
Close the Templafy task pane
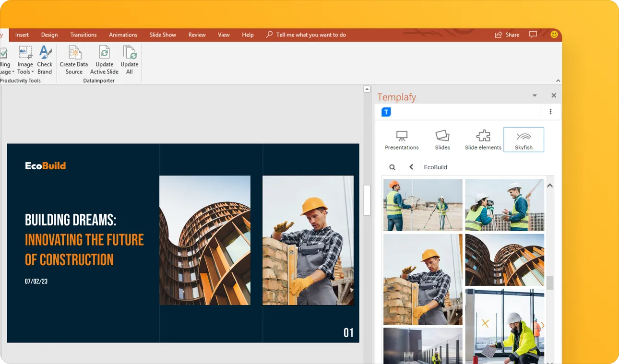(x=554, y=95)
